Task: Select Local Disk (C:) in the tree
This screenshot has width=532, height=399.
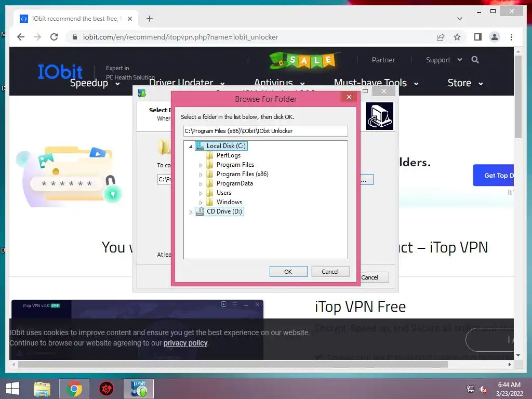Action: [x=226, y=146]
